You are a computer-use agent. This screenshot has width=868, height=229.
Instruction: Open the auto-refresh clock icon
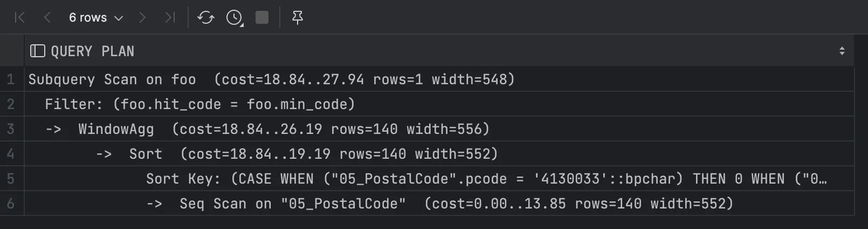[234, 18]
